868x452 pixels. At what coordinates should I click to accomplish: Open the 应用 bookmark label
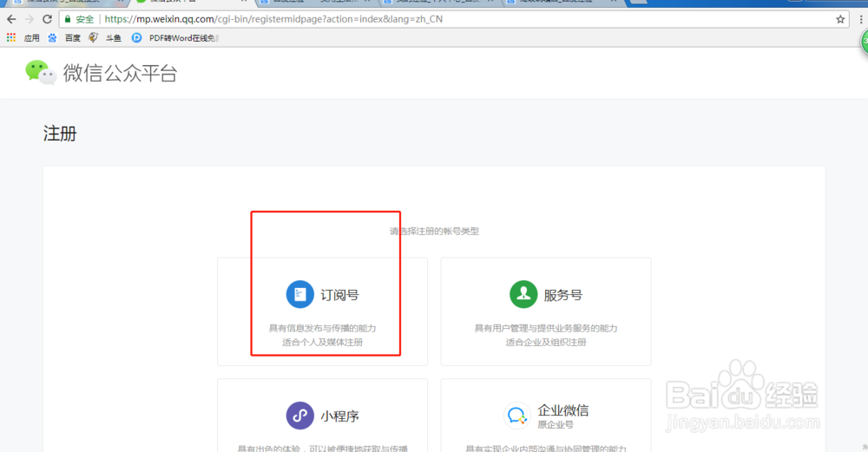click(31, 38)
